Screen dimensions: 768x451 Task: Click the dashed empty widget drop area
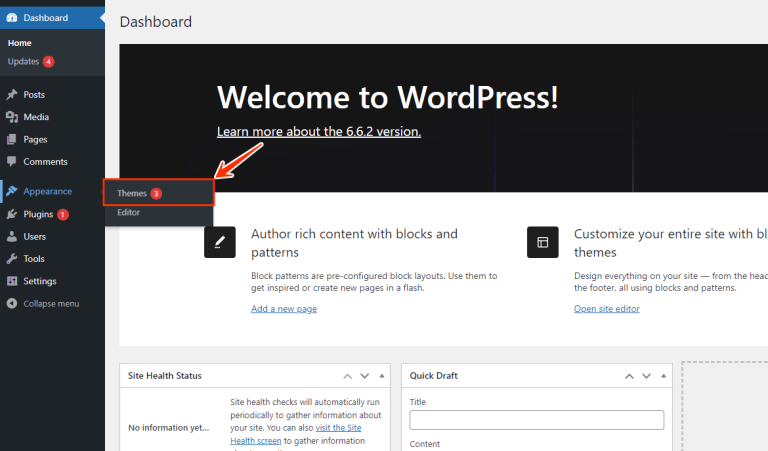coord(725,406)
